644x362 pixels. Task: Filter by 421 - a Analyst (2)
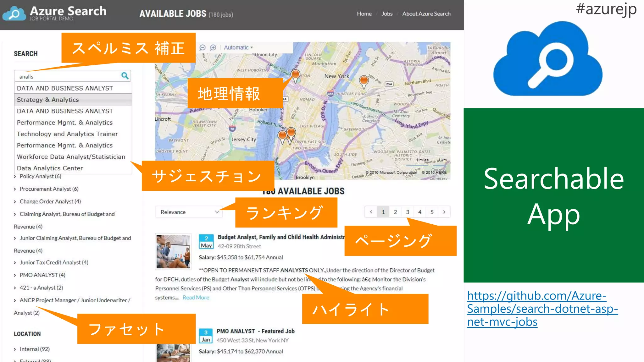[x=42, y=288]
